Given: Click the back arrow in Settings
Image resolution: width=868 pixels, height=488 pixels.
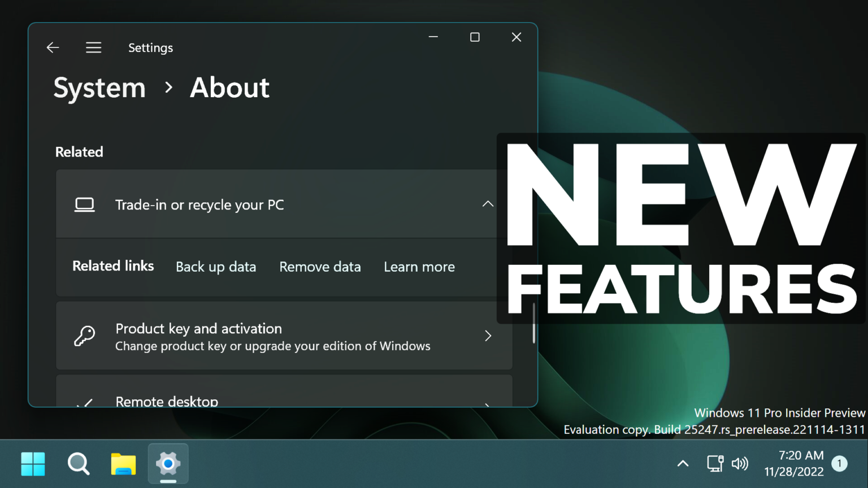Looking at the screenshot, I should click(52, 47).
